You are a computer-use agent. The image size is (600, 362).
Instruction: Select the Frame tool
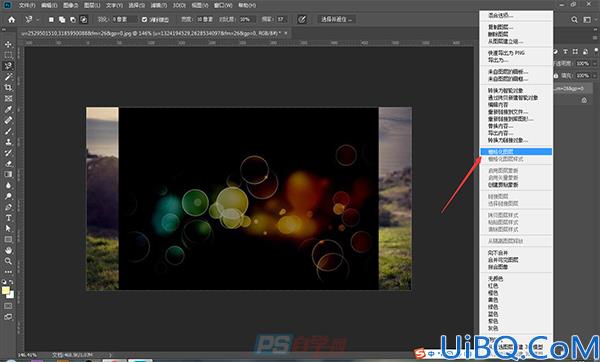point(8,98)
